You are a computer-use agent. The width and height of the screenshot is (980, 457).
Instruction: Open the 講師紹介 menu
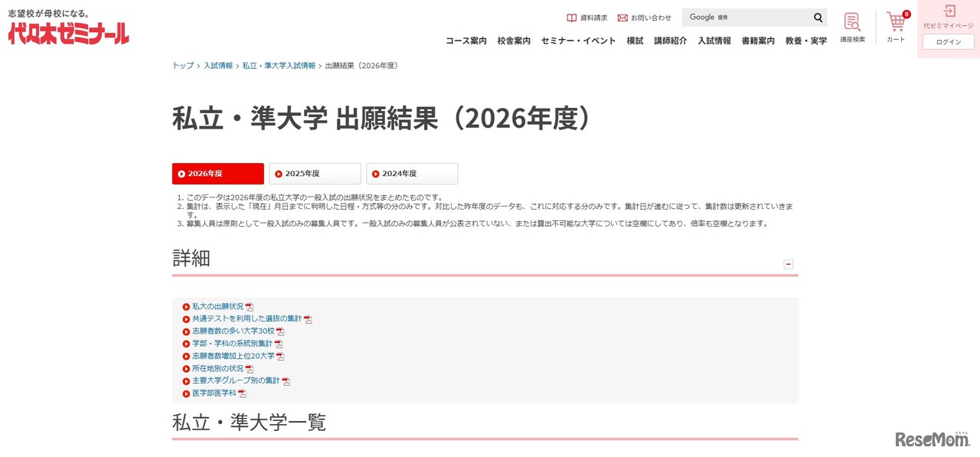pyautogui.click(x=671, y=41)
